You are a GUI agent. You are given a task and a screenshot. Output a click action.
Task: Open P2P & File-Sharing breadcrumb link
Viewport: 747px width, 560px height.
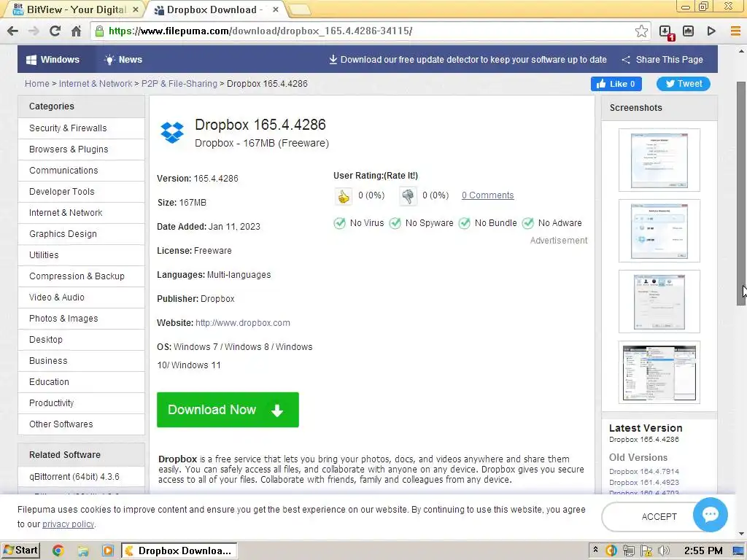coord(179,84)
